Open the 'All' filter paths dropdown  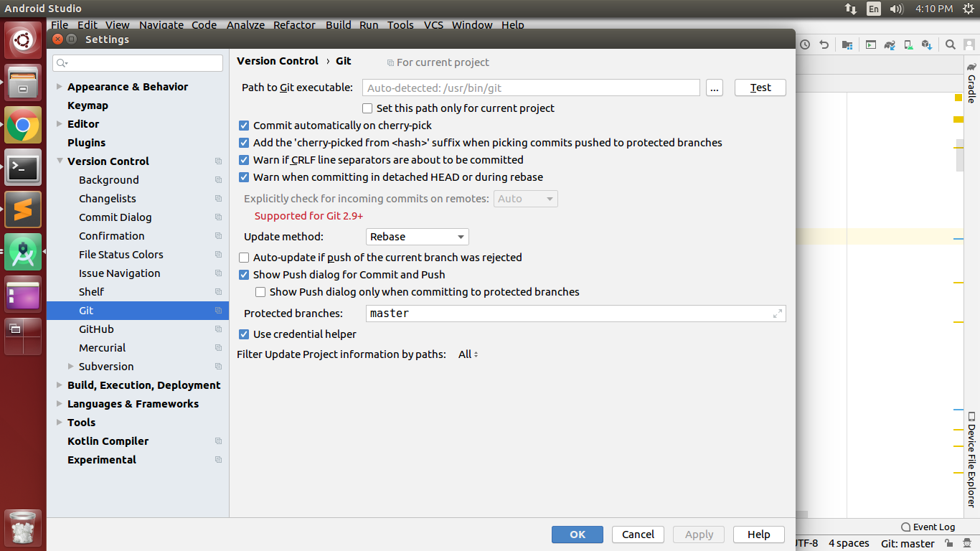[x=468, y=354]
